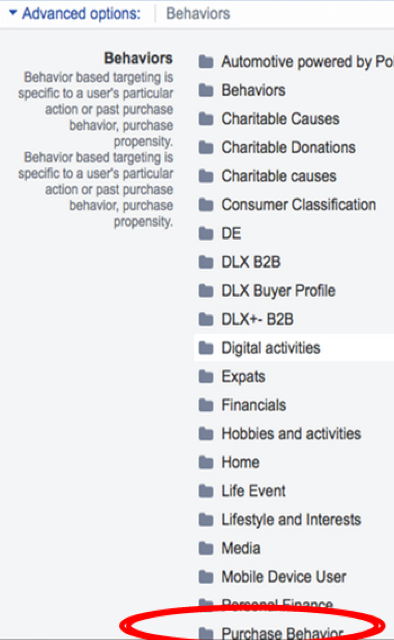
Task: Expand the DLX B2B category
Action: [251, 262]
